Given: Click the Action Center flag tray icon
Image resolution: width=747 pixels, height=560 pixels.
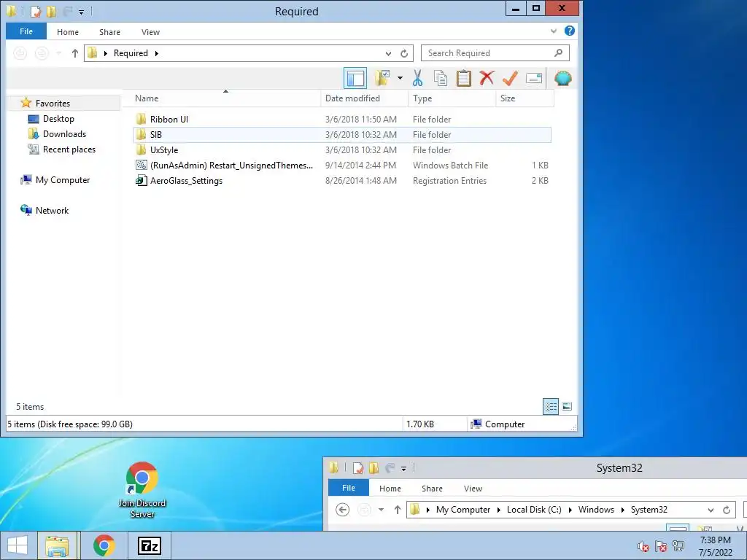Looking at the screenshot, I should (661, 547).
